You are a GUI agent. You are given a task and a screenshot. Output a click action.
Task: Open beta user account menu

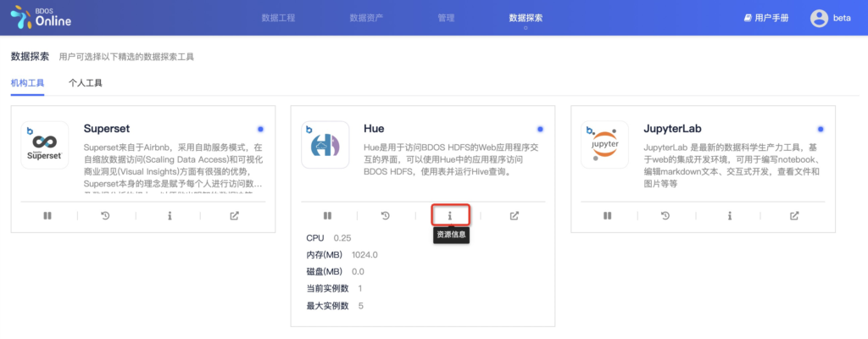[830, 18]
